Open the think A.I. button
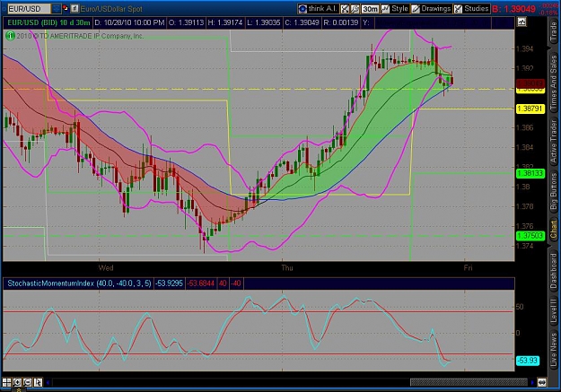Image resolution: width=561 pixels, height=392 pixels. (318, 9)
